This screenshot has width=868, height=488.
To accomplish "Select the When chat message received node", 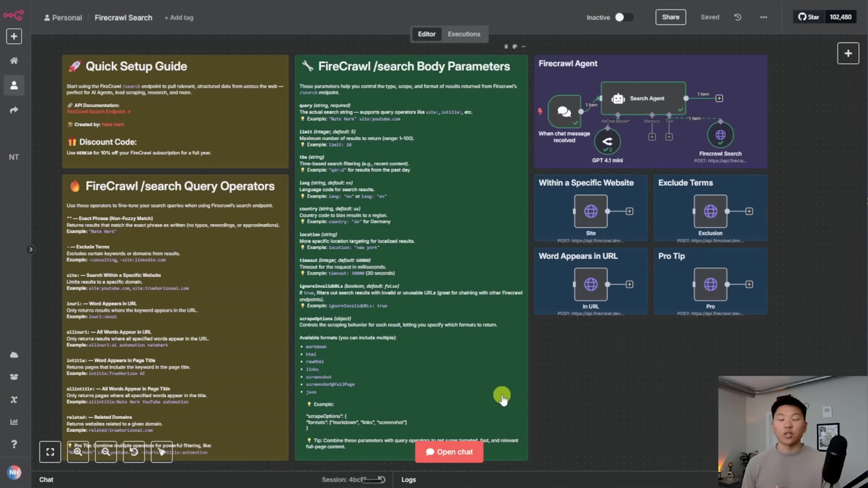I will click(564, 111).
